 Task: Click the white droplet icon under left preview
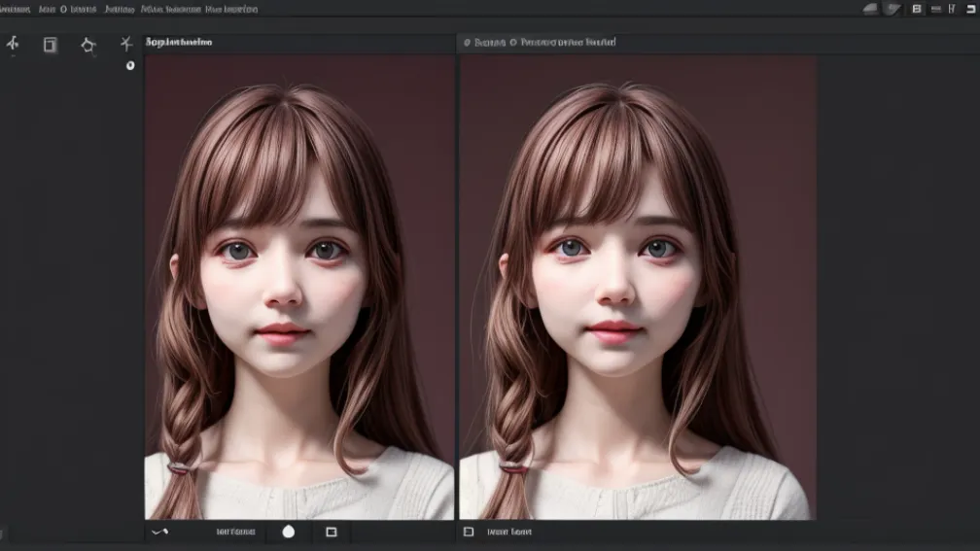pos(288,531)
